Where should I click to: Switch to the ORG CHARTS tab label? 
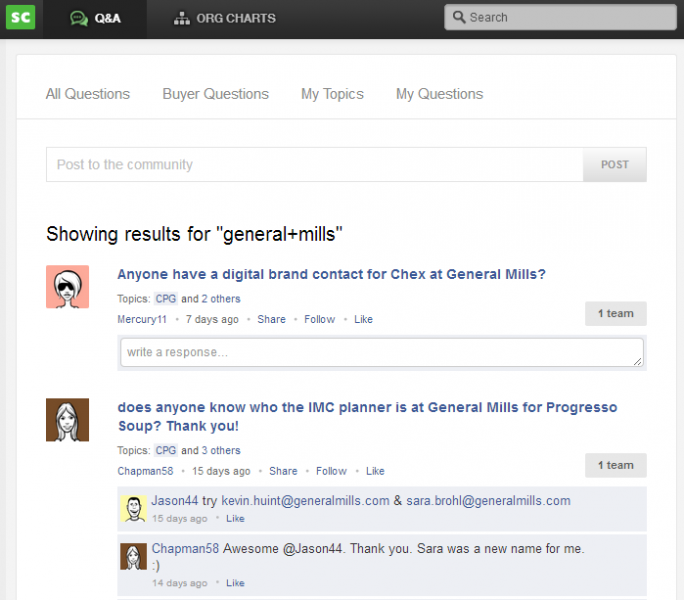[x=236, y=18]
